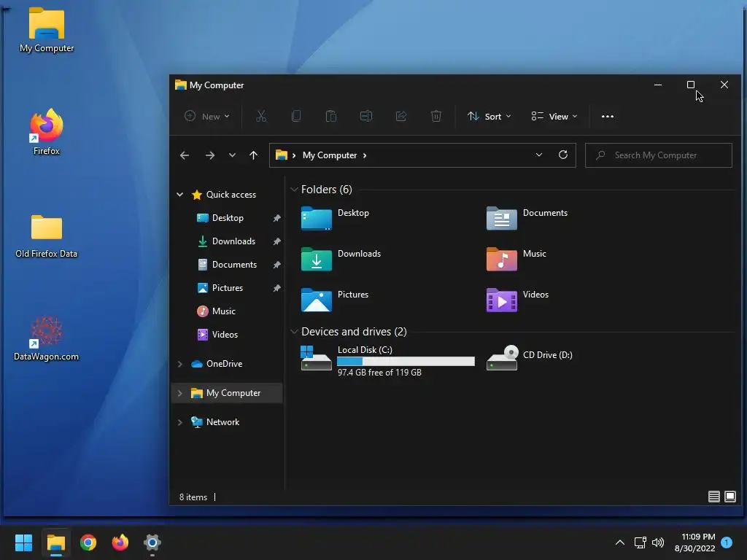Image resolution: width=747 pixels, height=560 pixels.
Task: Select CD Drive (D:)
Action: [530, 357]
